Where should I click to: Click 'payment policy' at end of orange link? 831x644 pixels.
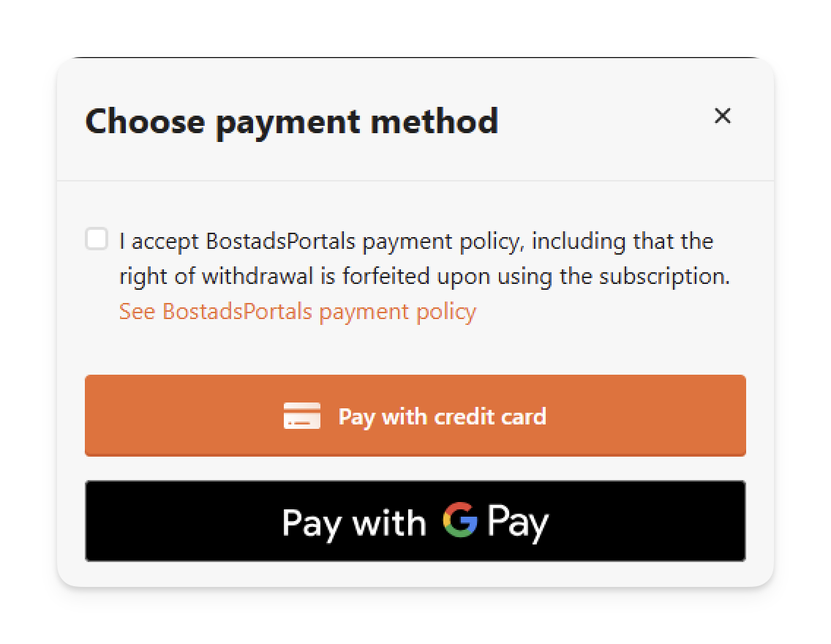pyautogui.click(x=398, y=312)
